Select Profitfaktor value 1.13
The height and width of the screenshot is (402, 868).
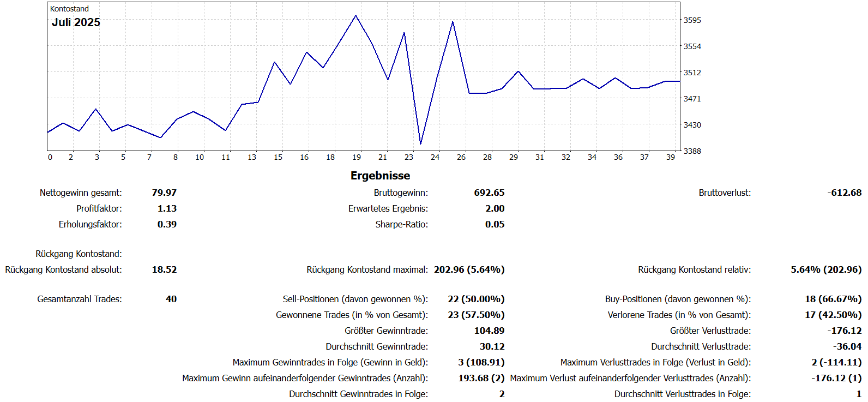(167, 208)
